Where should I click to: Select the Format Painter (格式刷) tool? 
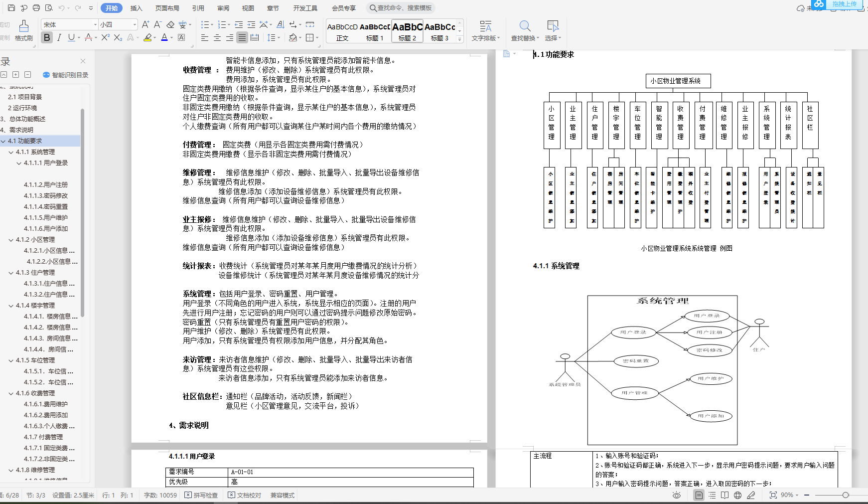click(x=24, y=30)
